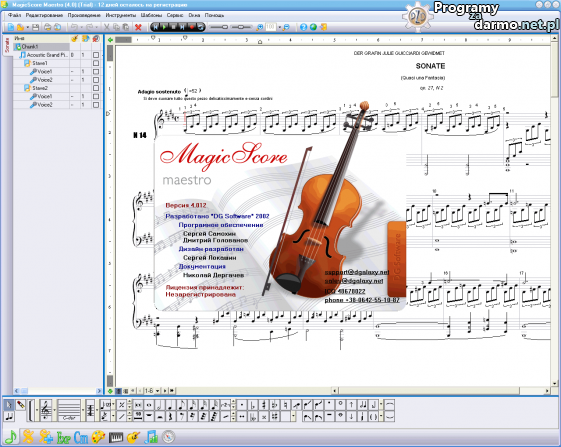
Task: Click the support@dgalaxy.net email link
Action: point(357,272)
